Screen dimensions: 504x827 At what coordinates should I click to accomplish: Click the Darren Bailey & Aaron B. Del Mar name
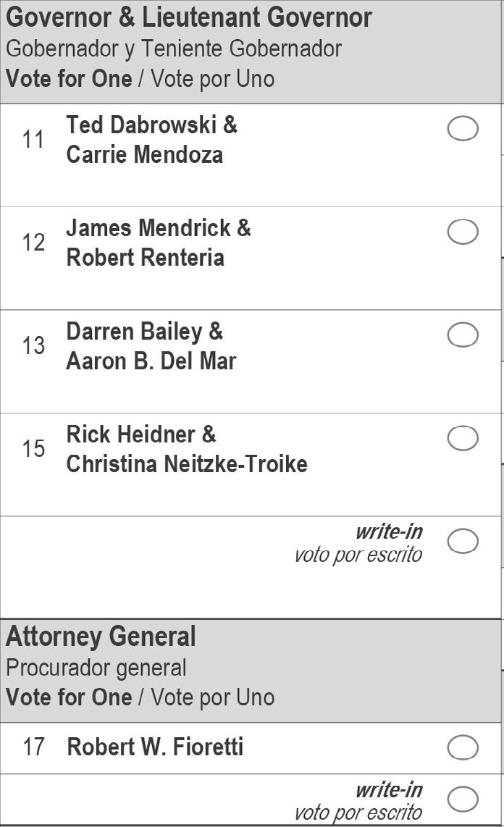(x=151, y=346)
